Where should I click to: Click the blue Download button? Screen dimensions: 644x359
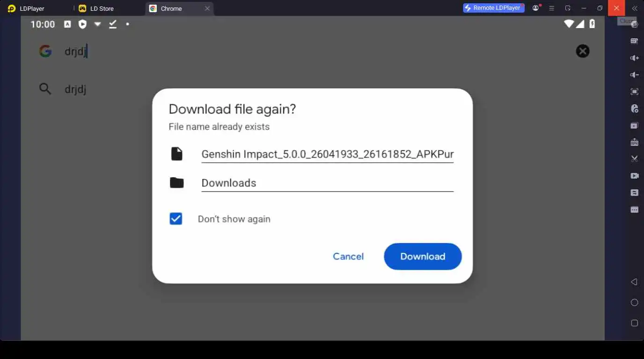[423, 256]
